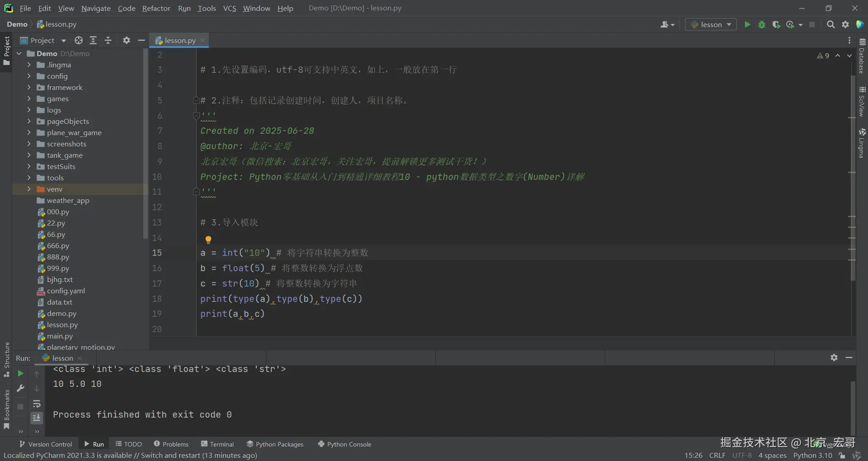Open the Refactor menu
868x461 pixels.
(x=156, y=8)
